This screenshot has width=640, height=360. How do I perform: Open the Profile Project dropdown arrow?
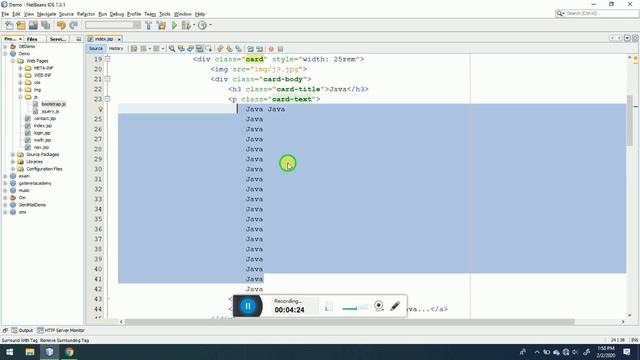point(210,25)
